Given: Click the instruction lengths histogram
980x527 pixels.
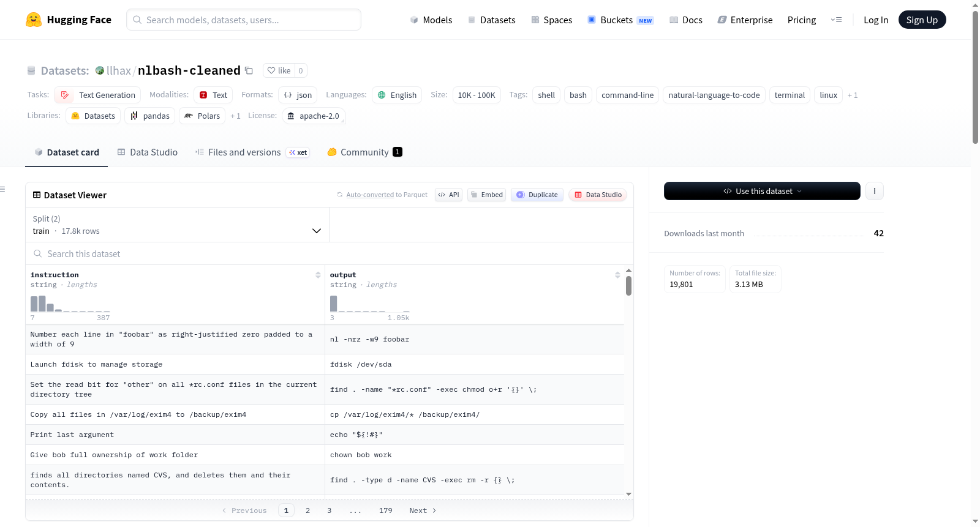Looking at the screenshot, I should 70,304.
